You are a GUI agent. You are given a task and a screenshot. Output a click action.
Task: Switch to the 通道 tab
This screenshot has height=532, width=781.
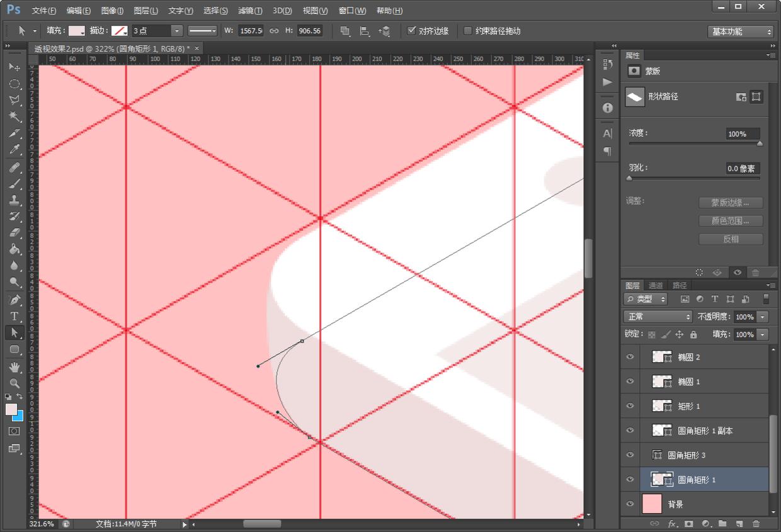[x=656, y=285]
